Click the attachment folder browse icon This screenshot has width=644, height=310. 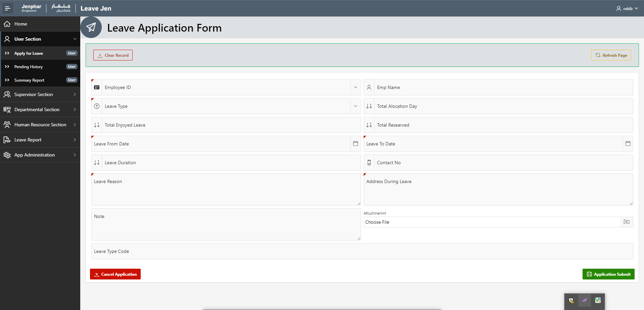coord(627,222)
